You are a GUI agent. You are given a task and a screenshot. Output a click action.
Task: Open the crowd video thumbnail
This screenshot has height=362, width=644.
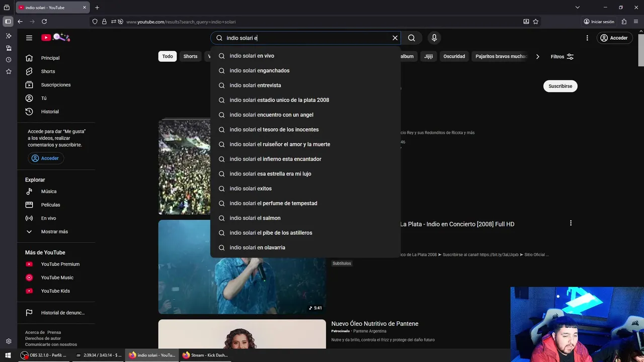[184, 167]
